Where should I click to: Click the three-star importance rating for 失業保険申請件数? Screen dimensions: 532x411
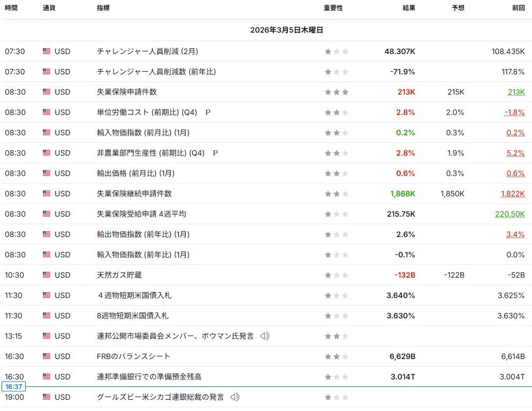click(x=336, y=92)
